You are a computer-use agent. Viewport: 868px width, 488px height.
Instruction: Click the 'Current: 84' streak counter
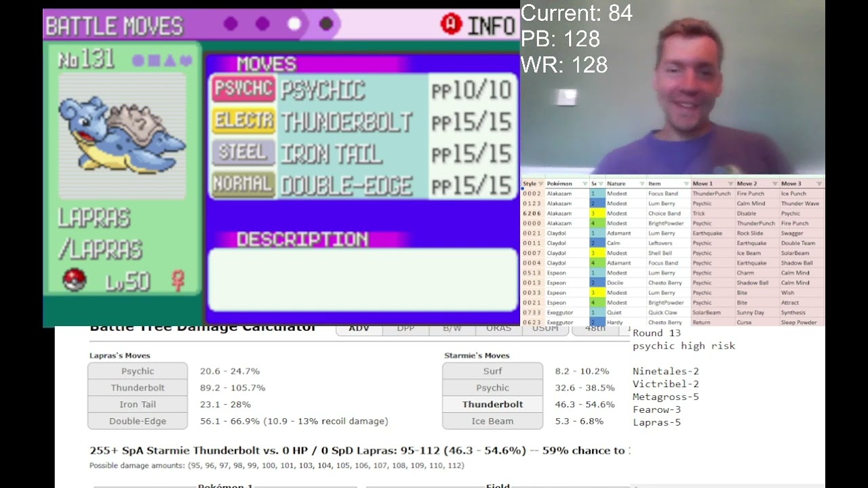point(576,12)
